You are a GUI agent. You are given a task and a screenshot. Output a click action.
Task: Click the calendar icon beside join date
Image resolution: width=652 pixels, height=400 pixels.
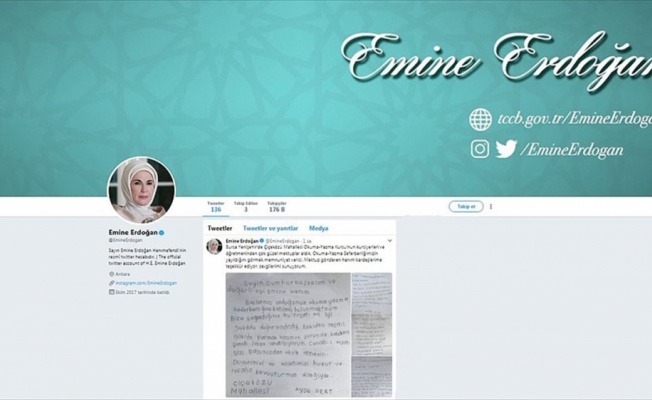tap(111, 292)
